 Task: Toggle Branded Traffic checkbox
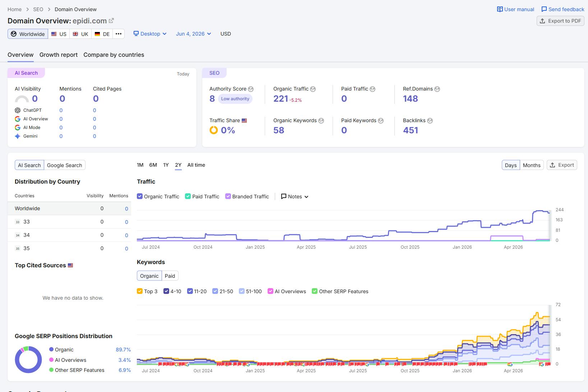coord(228,196)
